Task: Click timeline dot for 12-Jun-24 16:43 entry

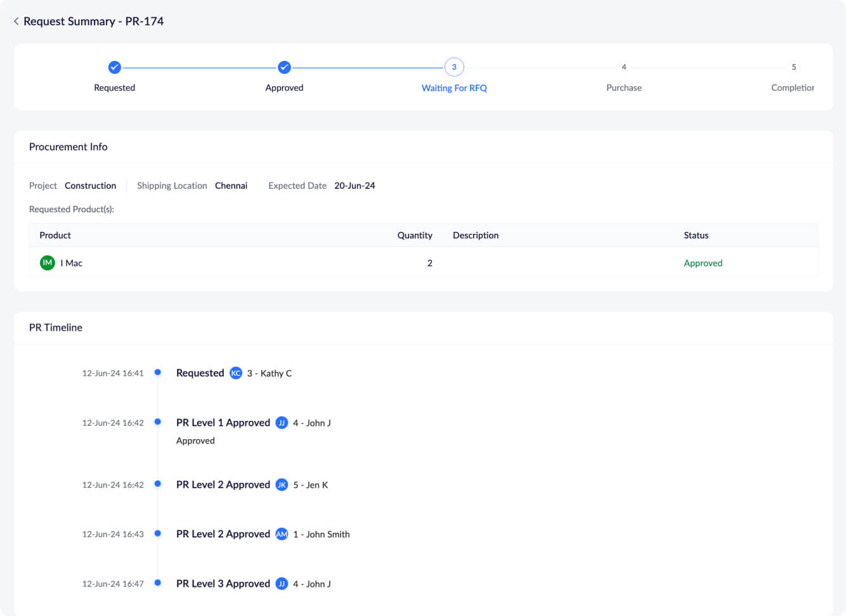Action: 158,534
